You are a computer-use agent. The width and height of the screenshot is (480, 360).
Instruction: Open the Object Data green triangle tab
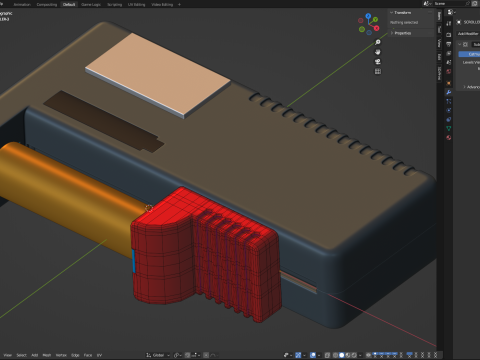coord(449,128)
